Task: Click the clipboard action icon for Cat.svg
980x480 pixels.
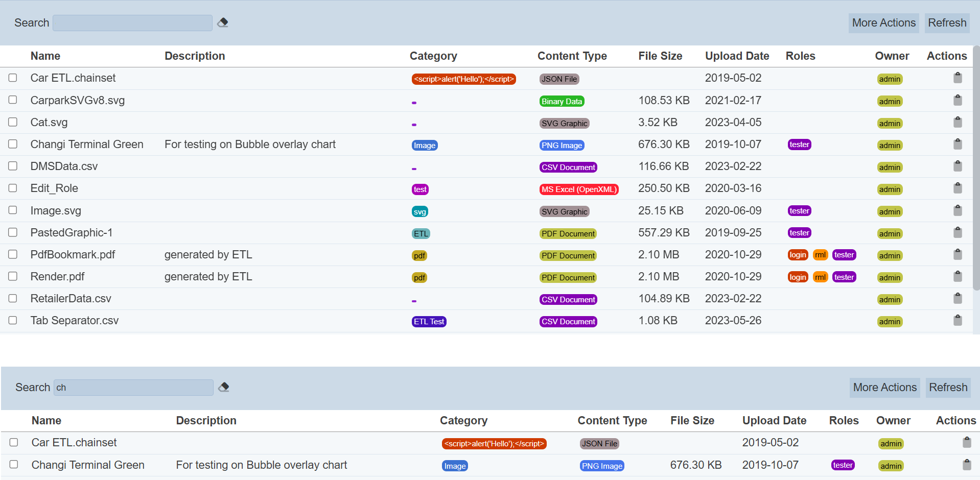Action: (x=958, y=122)
